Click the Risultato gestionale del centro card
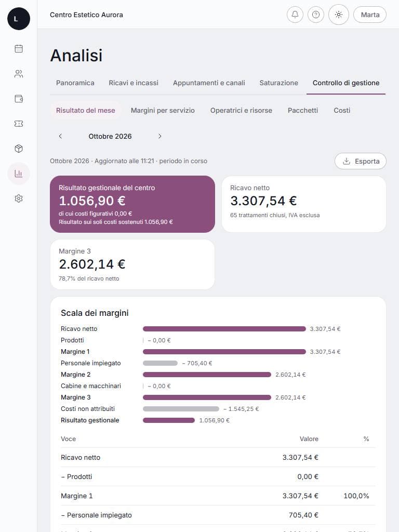 [132, 204]
